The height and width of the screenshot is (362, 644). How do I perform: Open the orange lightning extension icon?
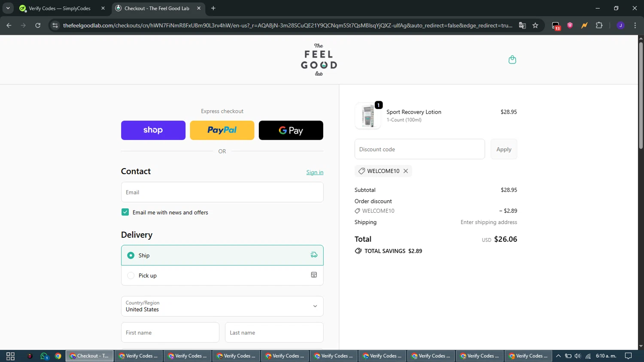[x=584, y=25]
